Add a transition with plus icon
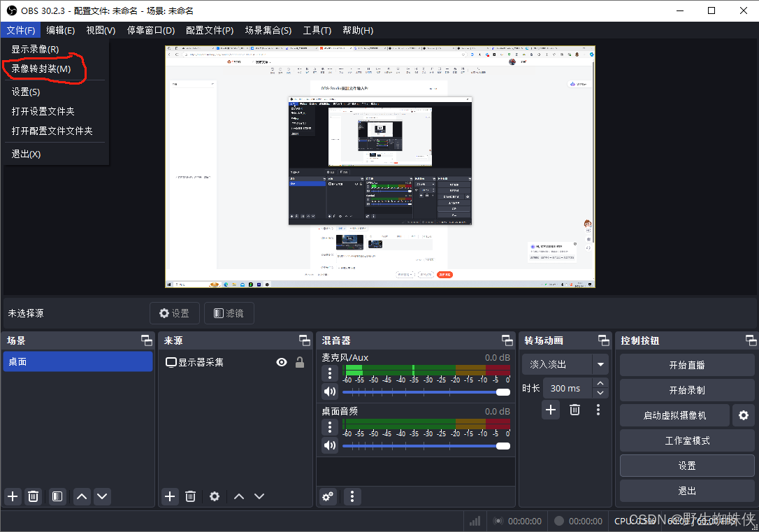This screenshot has height=532, width=759. tap(551, 410)
